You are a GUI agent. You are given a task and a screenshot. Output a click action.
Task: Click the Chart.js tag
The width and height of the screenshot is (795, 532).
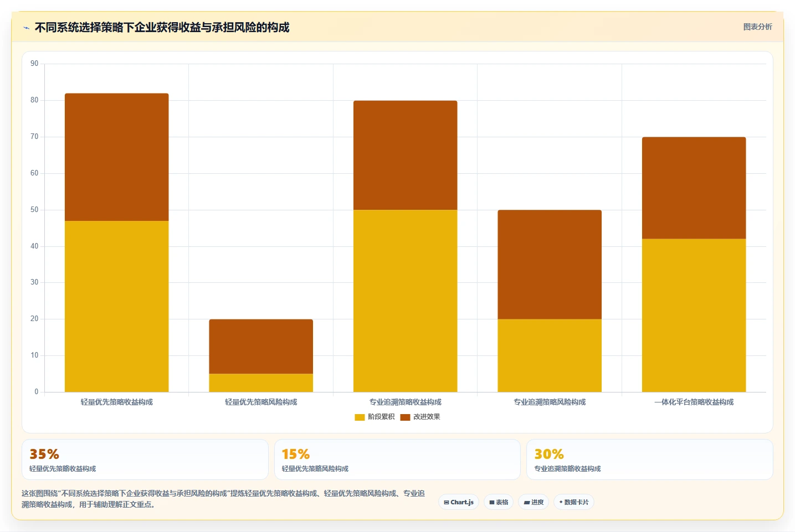[459, 502]
